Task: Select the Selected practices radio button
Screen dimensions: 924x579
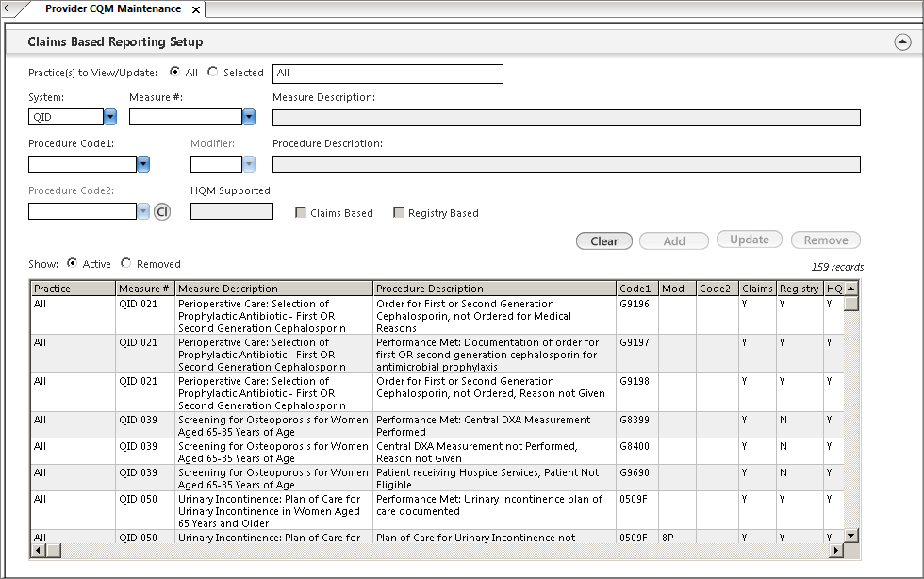Action: click(213, 72)
